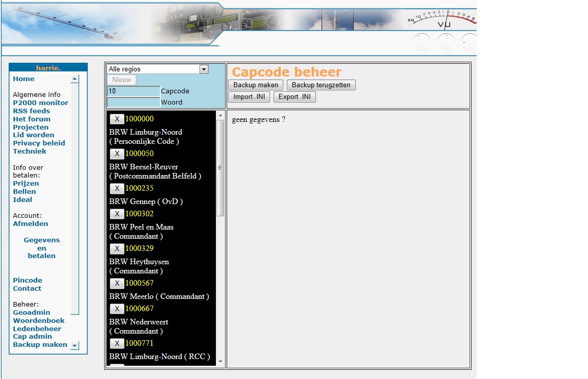Go to Woordenboek in sidebar

pos(39,320)
